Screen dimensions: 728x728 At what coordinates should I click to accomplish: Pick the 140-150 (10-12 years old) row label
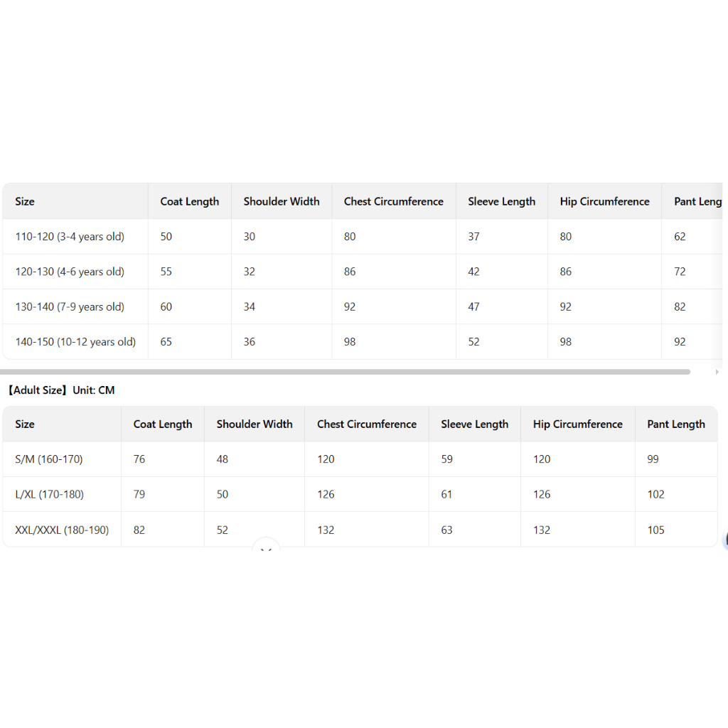click(x=75, y=342)
